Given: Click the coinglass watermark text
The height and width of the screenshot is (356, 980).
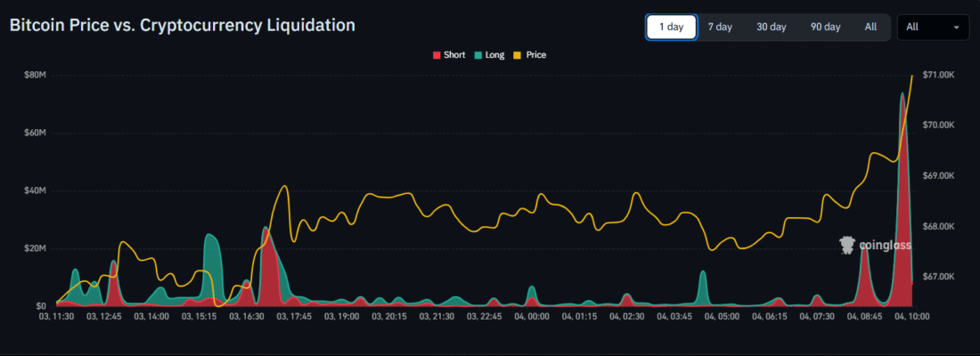Looking at the screenshot, I should [x=885, y=244].
